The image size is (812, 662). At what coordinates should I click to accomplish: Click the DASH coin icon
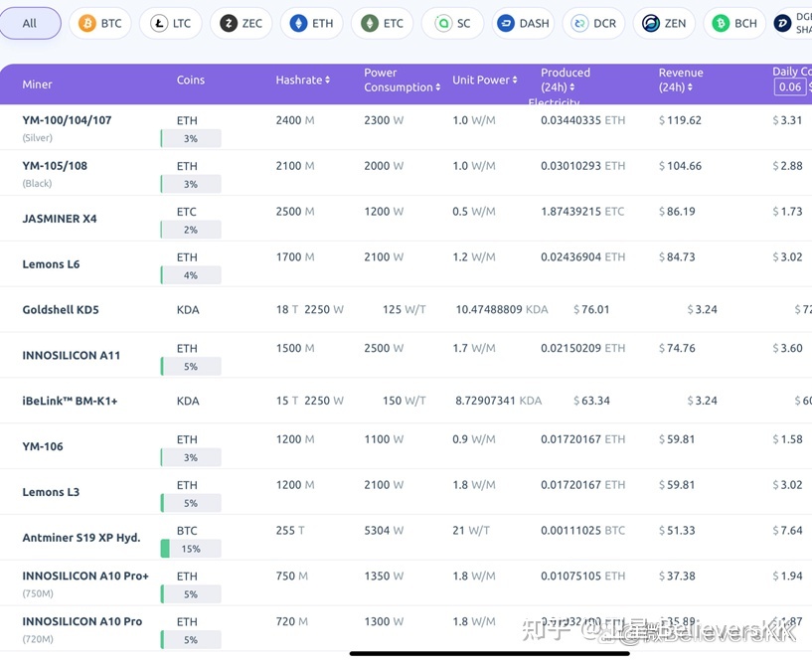pyautogui.click(x=506, y=23)
